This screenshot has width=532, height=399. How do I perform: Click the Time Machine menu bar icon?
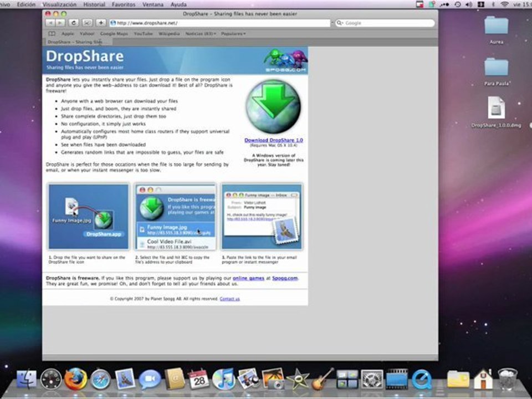(458, 4)
